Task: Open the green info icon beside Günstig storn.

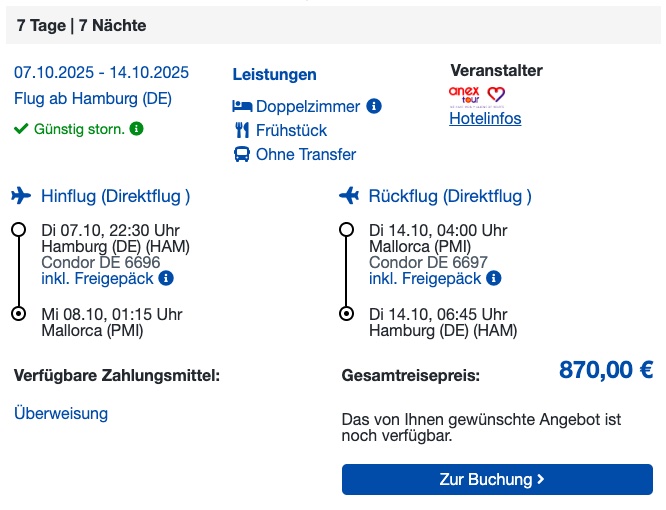Action: [136, 128]
